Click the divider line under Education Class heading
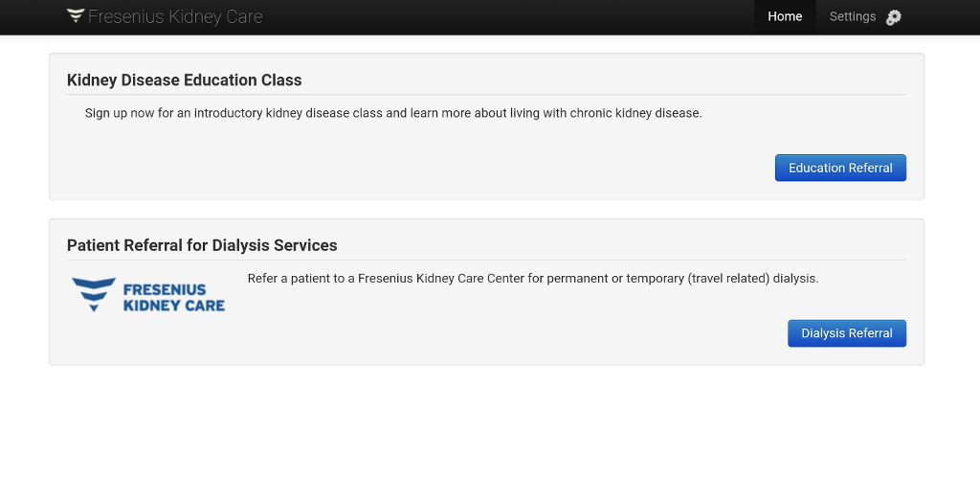 (x=486, y=95)
